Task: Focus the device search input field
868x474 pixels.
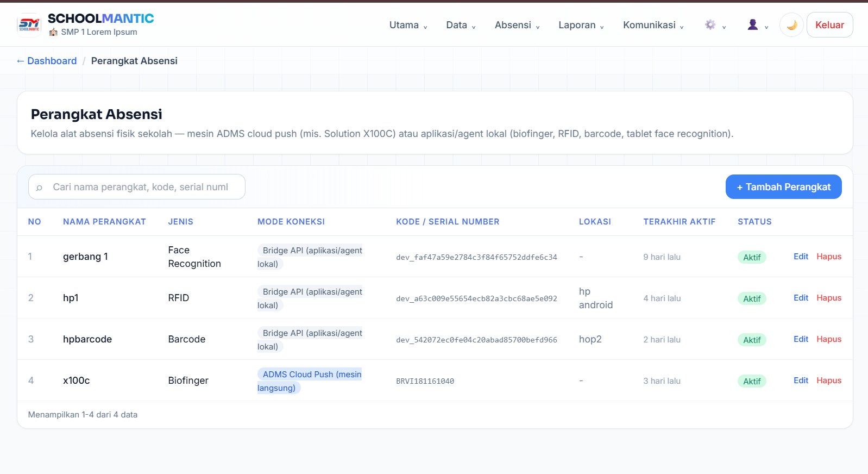Action: tap(137, 187)
